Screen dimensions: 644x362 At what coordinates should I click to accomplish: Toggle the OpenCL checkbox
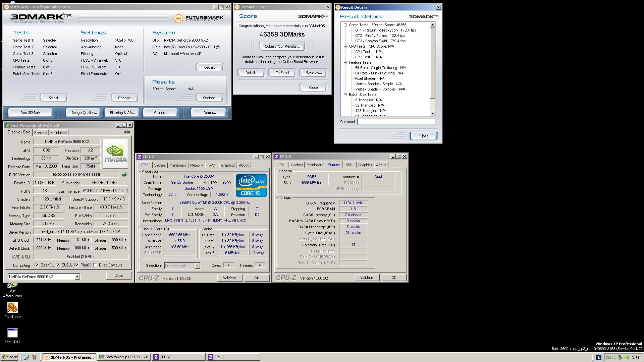[x=37, y=265]
